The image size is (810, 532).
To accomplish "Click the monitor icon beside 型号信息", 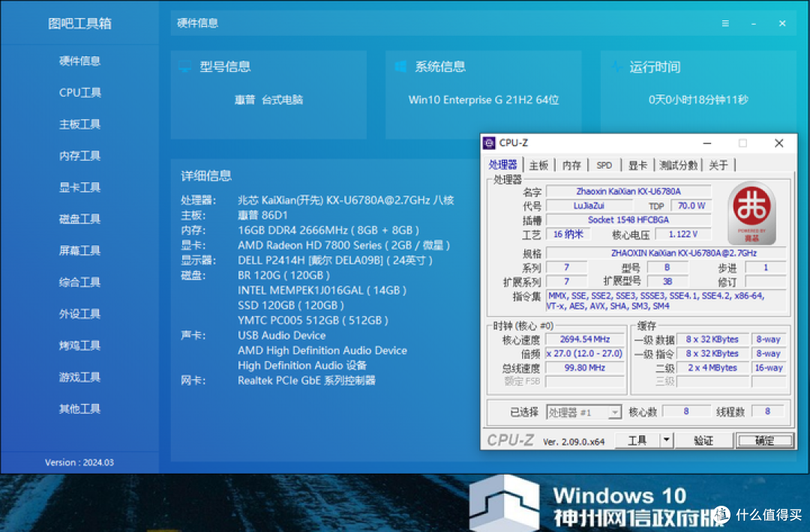I will coord(185,67).
